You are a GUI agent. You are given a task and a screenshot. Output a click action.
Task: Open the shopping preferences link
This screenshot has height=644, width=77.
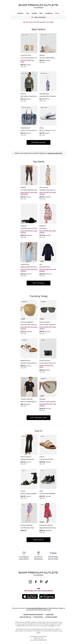pos(55,153)
